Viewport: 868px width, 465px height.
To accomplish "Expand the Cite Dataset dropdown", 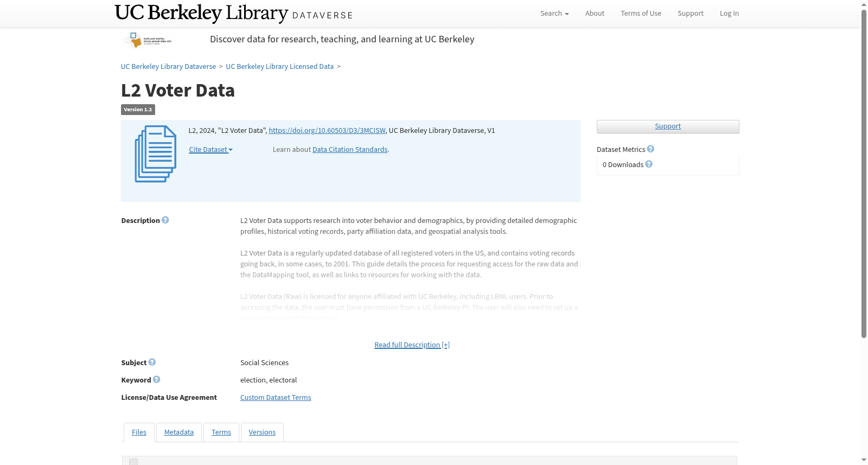I will point(210,150).
